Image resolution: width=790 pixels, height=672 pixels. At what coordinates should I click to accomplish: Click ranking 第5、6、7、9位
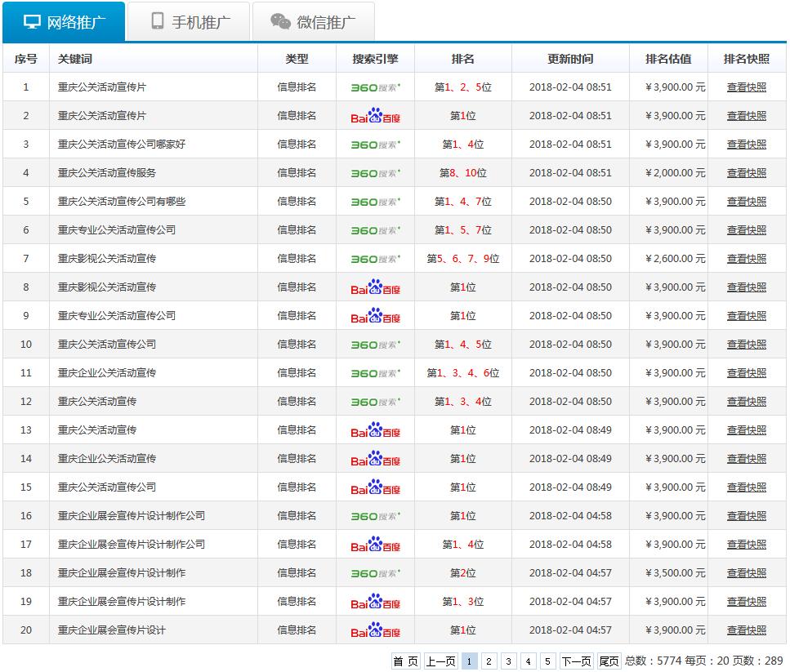click(x=463, y=259)
